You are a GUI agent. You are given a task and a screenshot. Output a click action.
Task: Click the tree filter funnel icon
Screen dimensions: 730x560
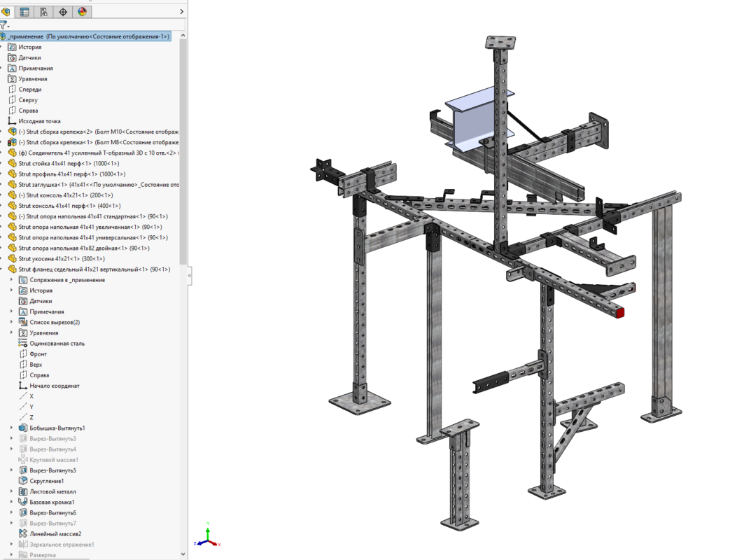tap(3, 25)
